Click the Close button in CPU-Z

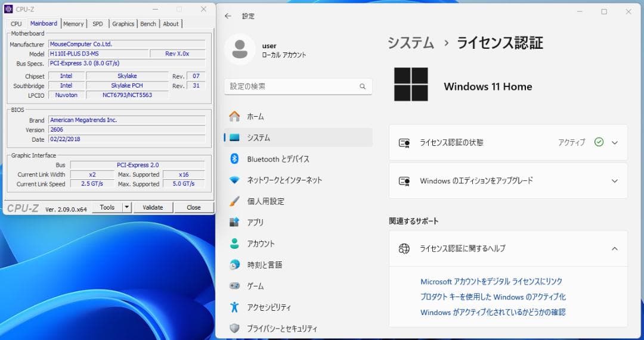click(x=193, y=207)
